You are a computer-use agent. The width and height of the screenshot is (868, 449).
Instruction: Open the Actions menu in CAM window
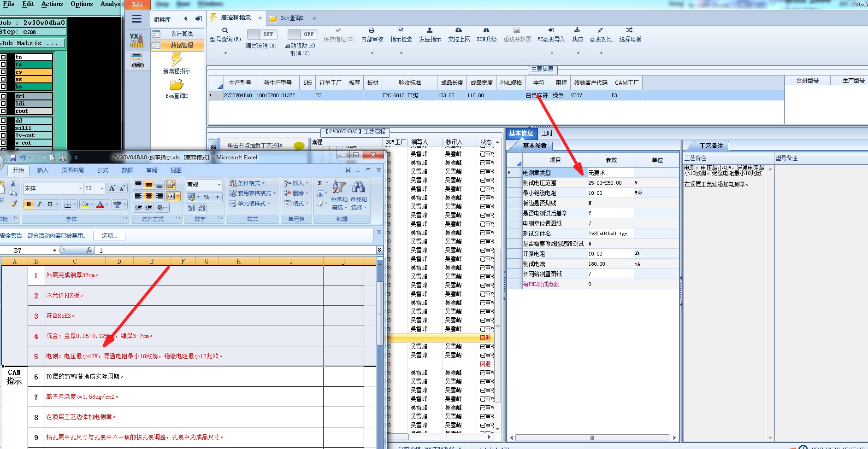coord(52,4)
